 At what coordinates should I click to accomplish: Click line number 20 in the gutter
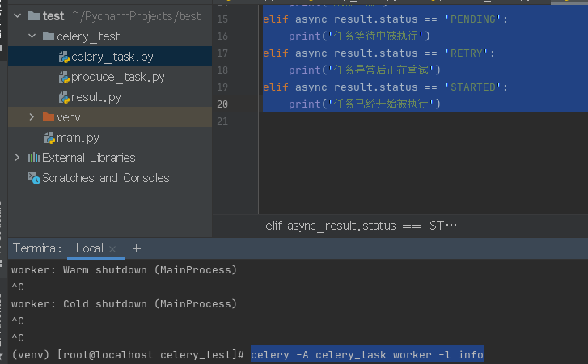point(222,104)
